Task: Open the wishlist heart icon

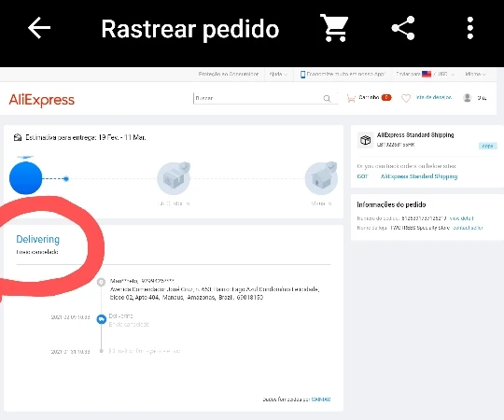Action: pyautogui.click(x=406, y=98)
